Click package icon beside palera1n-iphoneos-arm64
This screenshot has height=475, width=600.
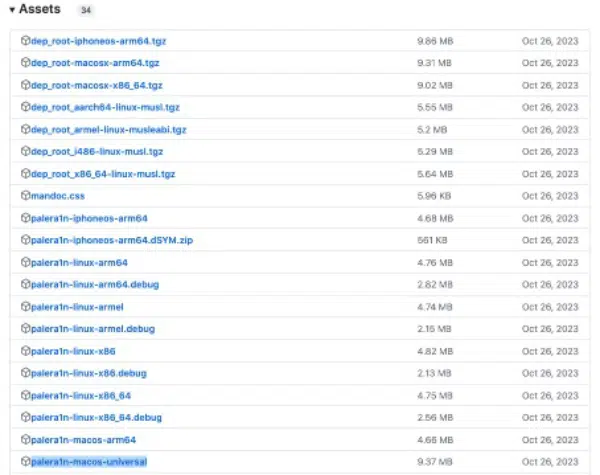pyautogui.click(x=25, y=218)
